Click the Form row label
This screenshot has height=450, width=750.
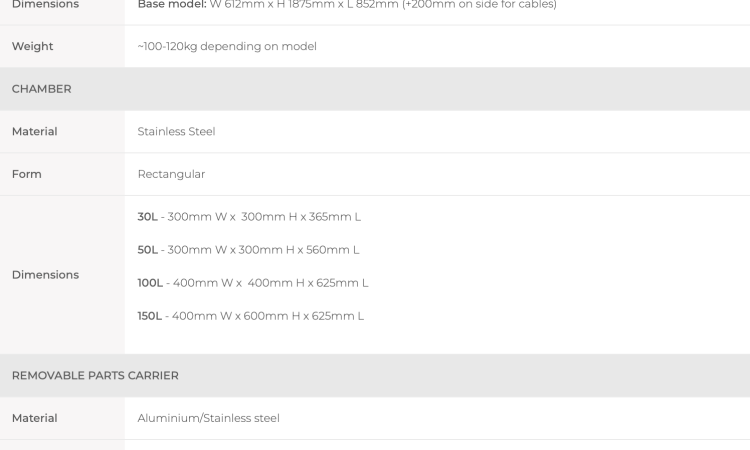pyautogui.click(x=27, y=174)
